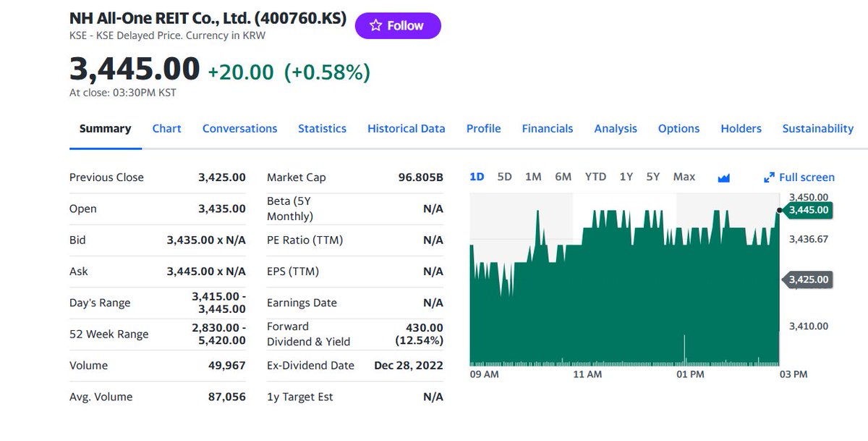Image resolution: width=868 pixels, height=441 pixels.
Task: Set chart range to YTD
Action: pyautogui.click(x=595, y=177)
